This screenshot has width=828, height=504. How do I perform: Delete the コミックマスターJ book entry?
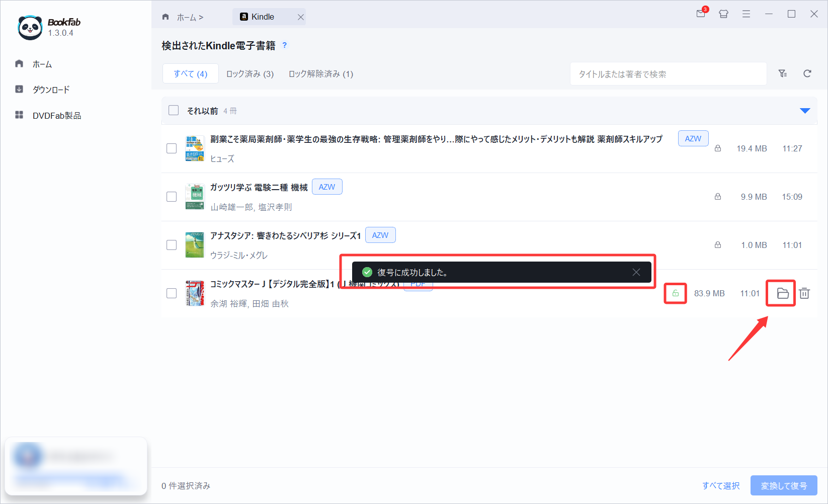[804, 293]
